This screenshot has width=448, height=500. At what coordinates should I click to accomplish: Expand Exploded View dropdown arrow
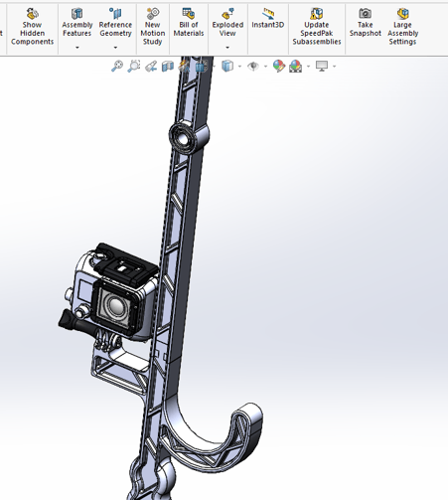(x=227, y=48)
